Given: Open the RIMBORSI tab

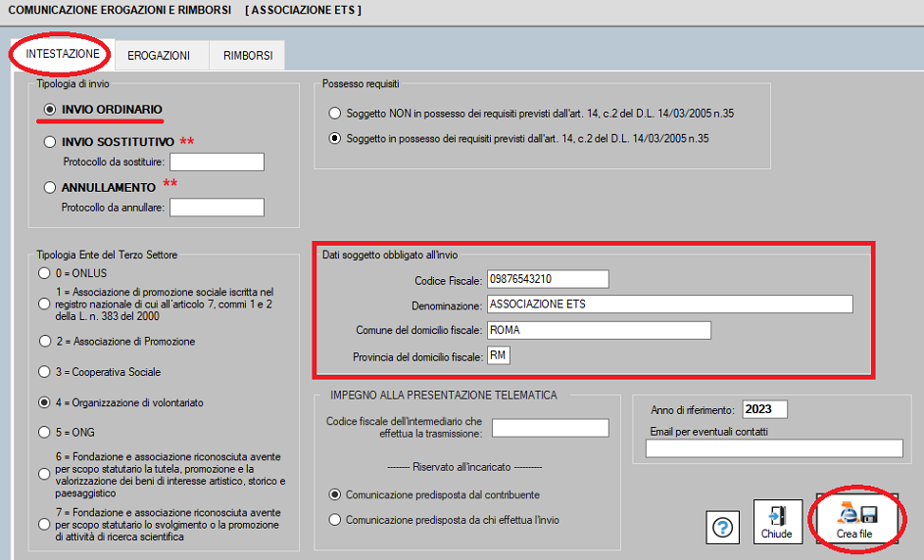Looking at the screenshot, I should point(248,56).
